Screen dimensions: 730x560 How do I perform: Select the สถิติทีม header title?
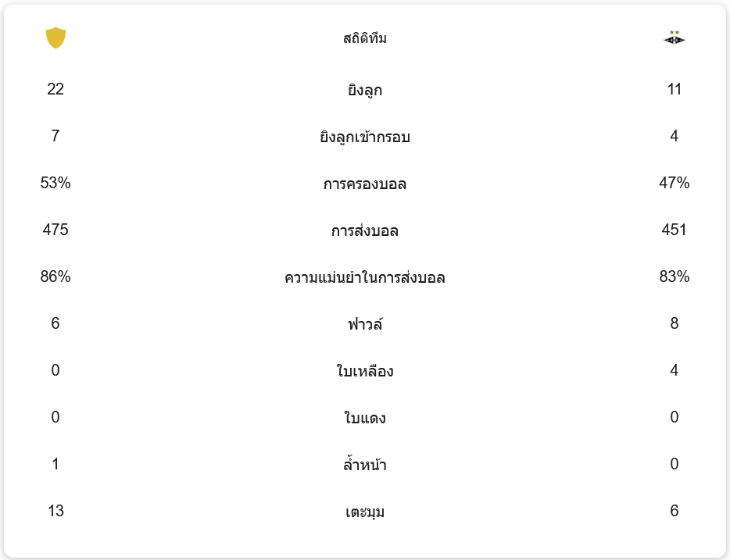(364, 38)
